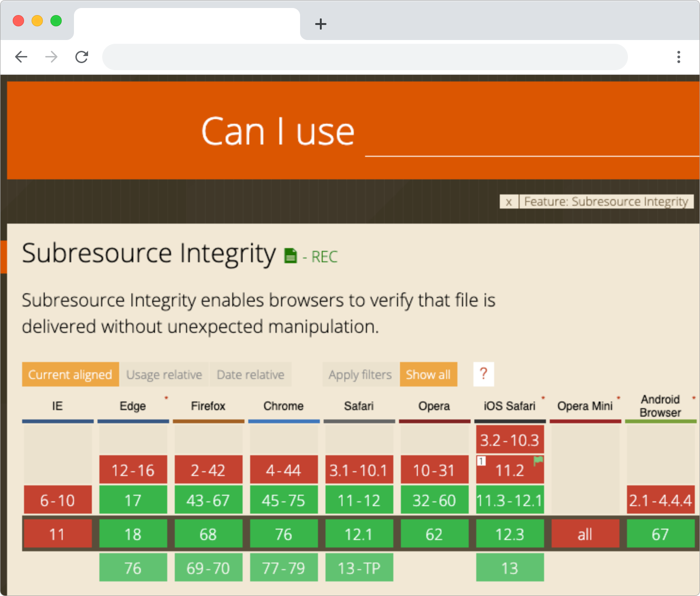Viewport: 700px width, 596px height.
Task: Click the Feature: Subresource Integrity tag
Action: click(606, 201)
